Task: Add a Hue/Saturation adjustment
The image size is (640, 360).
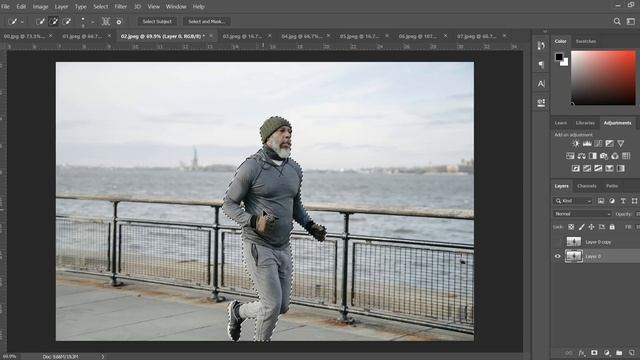Action: pos(570,156)
